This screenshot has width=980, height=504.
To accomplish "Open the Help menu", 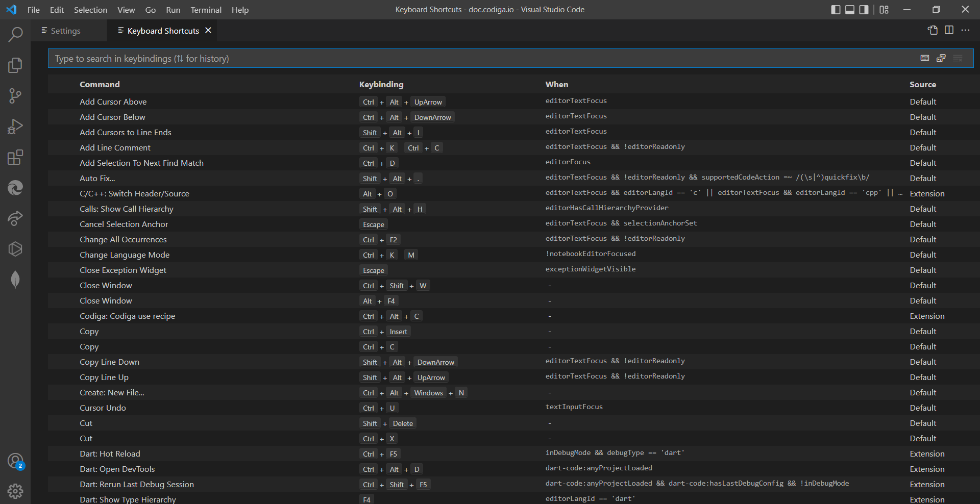I will click(x=240, y=10).
